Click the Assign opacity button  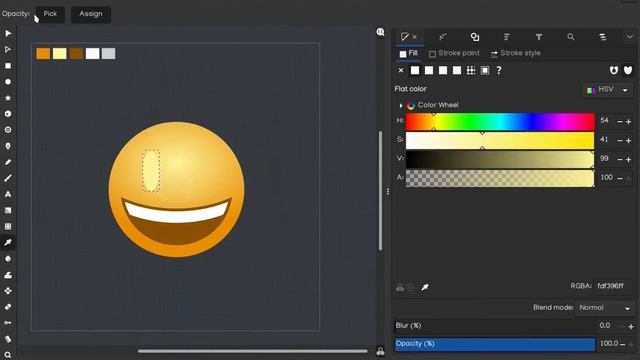point(91,14)
